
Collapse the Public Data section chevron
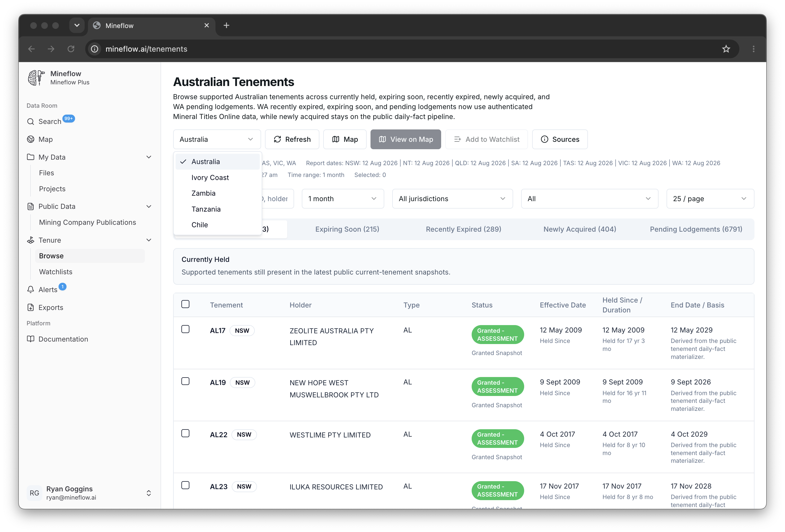[x=149, y=206]
